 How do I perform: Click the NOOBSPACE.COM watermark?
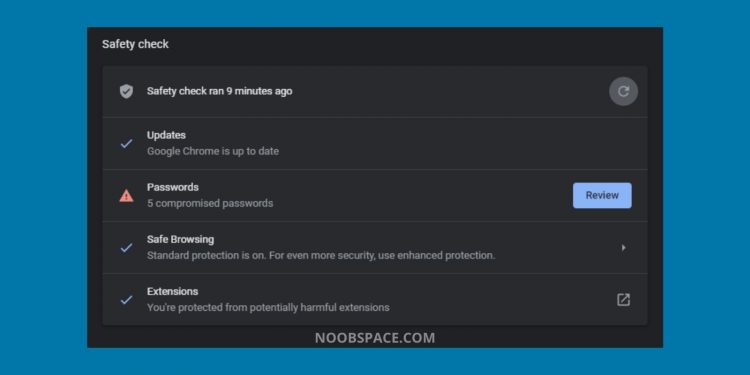tap(375, 338)
